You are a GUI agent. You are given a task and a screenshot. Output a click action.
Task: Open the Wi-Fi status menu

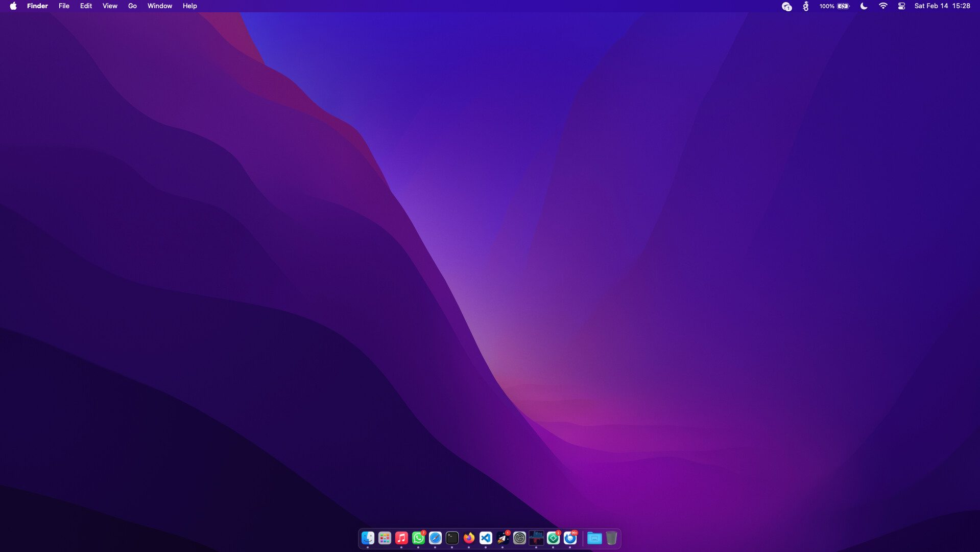click(x=883, y=6)
